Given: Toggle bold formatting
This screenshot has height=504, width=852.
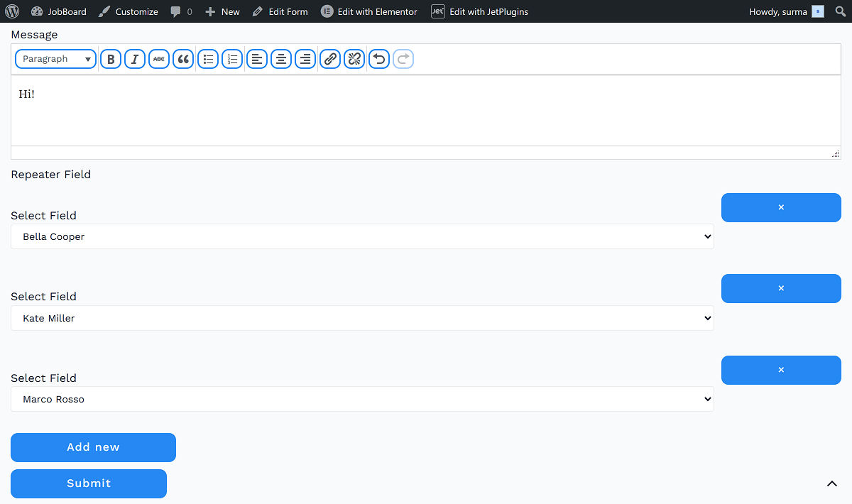Looking at the screenshot, I should tap(111, 59).
